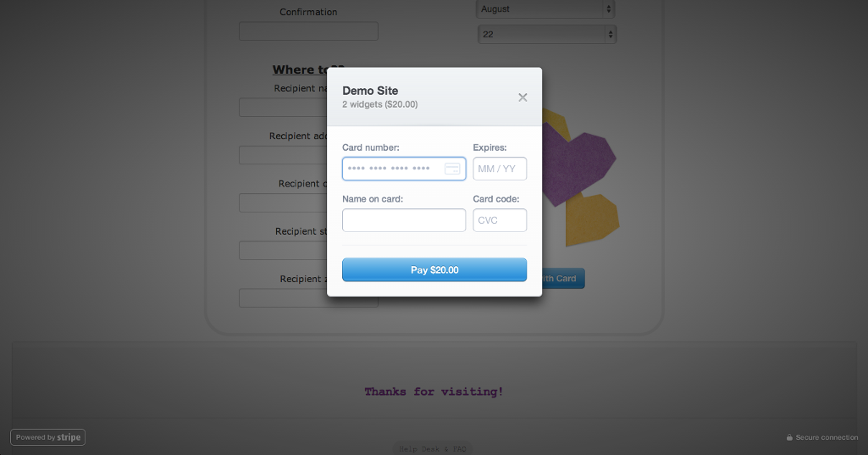Click the Confirmation input field
This screenshot has height=455, width=868.
pos(308,31)
